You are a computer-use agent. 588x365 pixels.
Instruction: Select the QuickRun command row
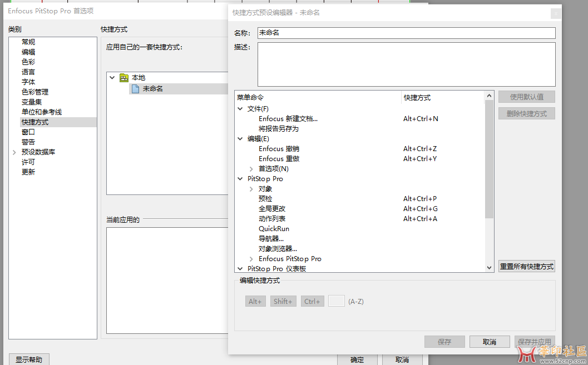pos(274,229)
